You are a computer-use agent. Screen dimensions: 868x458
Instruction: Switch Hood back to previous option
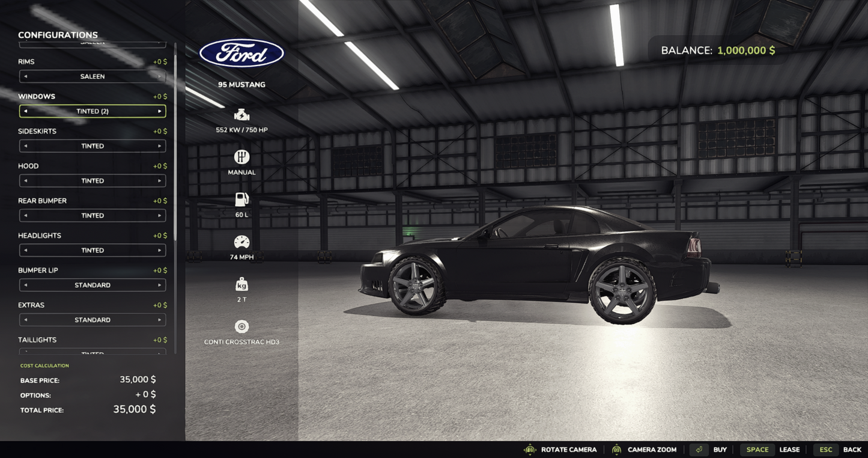click(26, 180)
